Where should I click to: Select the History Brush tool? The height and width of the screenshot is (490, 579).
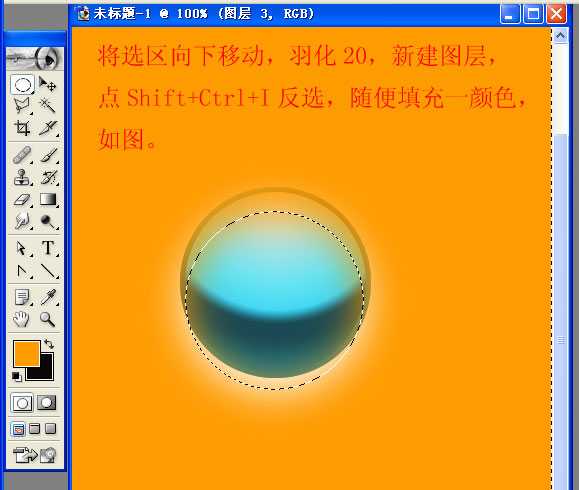(48, 178)
